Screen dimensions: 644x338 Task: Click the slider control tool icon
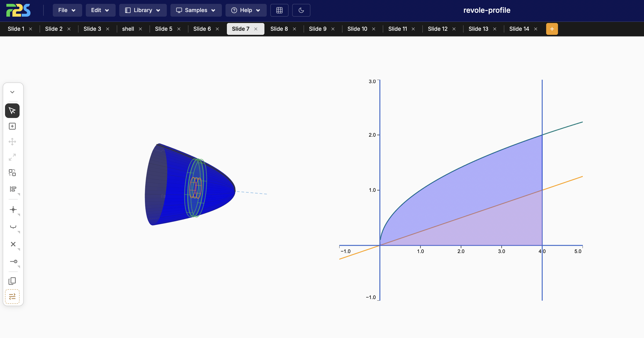coord(13,261)
